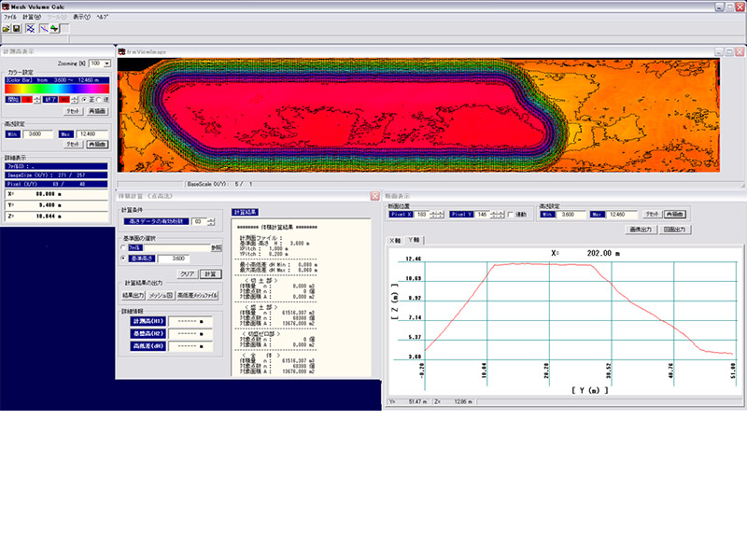747x560 pixels.
Task: Click the cross-section line toolbar icon
Action: coord(43,29)
